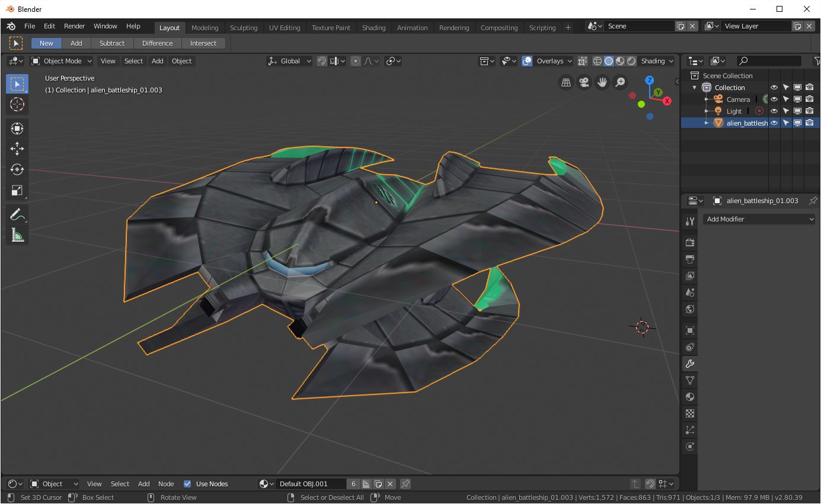Pin the properties editor context
Viewport: 821px width, 504px height.
(x=813, y=201)
